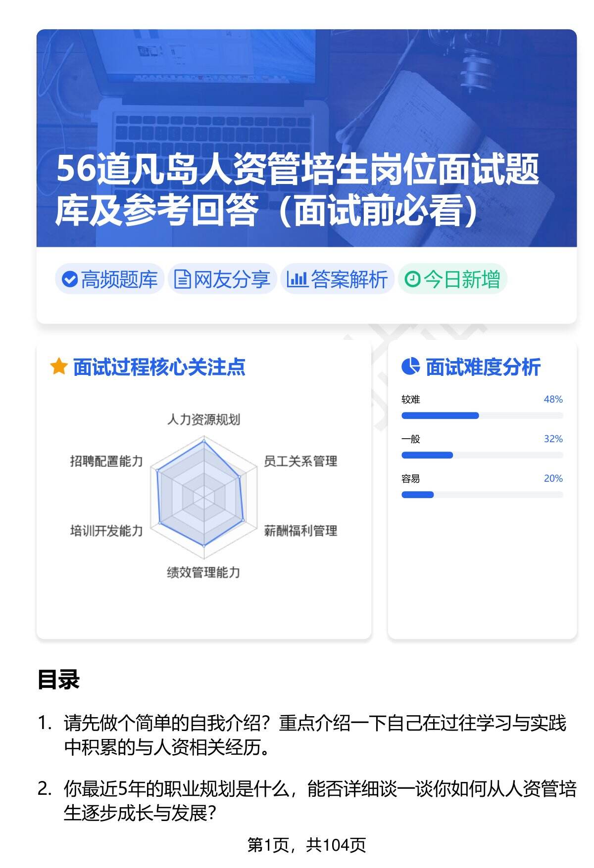594x868 pixels.
Task: Open the first question about 自我介绍
Action: (315, 735)
